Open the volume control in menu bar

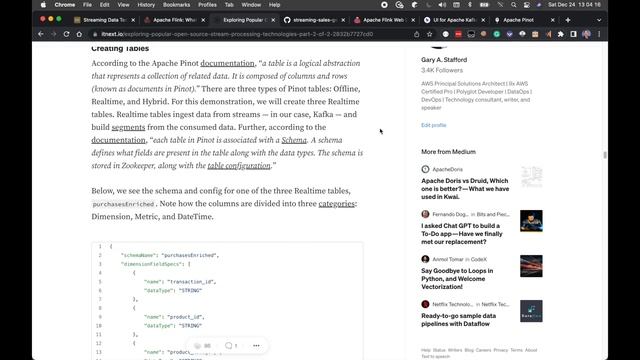point(442,5)
